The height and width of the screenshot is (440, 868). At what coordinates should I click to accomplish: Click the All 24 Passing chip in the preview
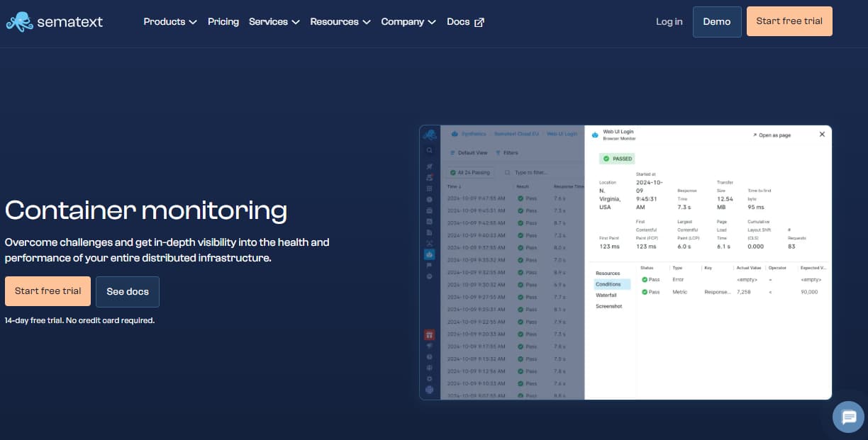click(x=470, y=173)
